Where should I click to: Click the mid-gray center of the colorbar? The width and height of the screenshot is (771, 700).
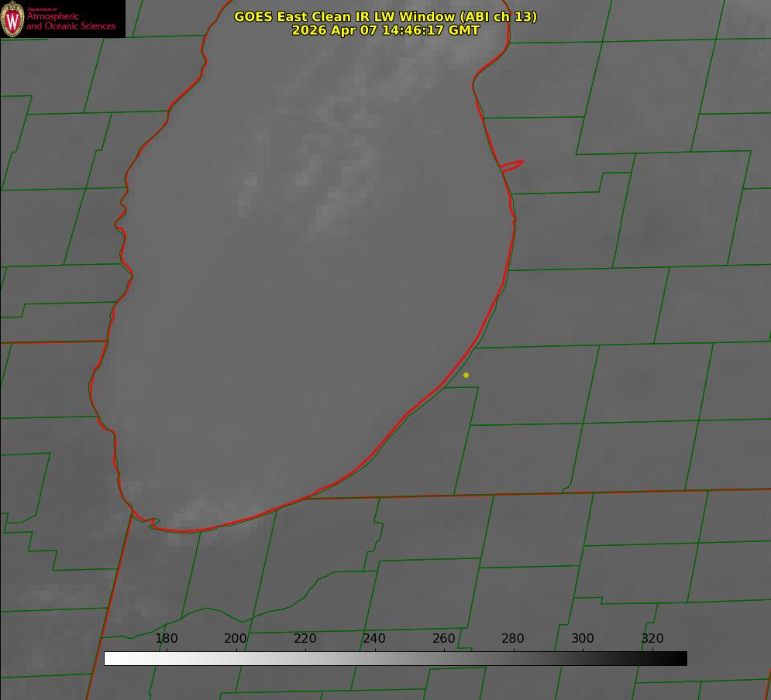pos(395,659)
